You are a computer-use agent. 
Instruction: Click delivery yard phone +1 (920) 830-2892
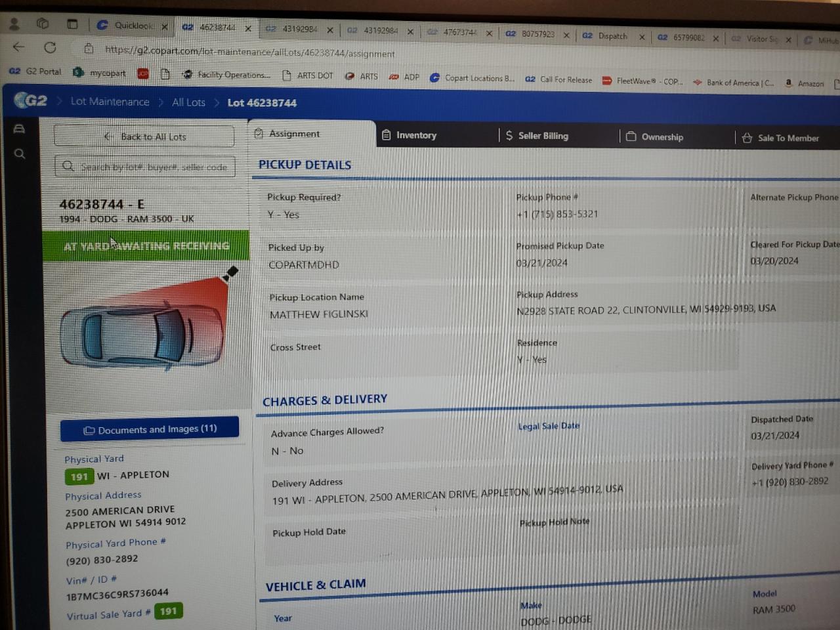tap(790, 482)
